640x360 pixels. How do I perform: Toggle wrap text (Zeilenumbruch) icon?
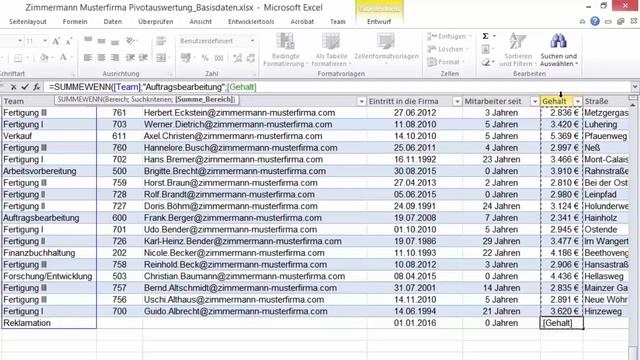point(161,41)
